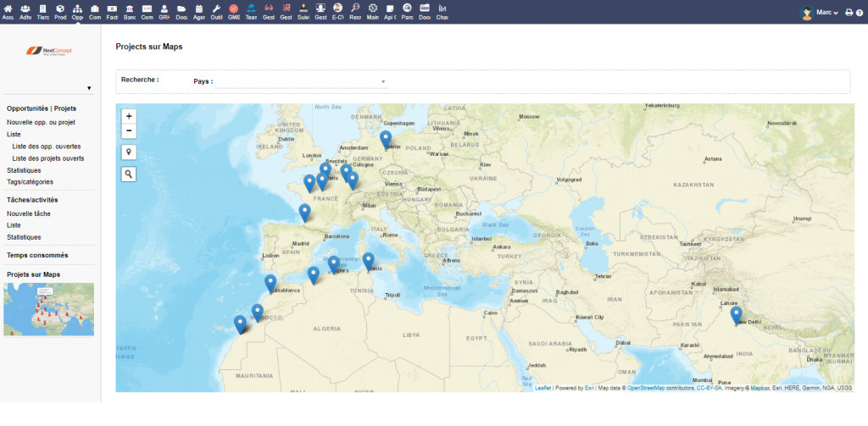This screenshot has width=868, height=426.
Task: Zoom out the map with minus button
Action: pyautogui.click(x=129, y=131)
